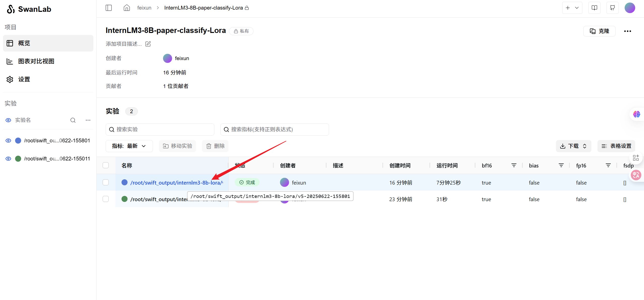Click the translate floating icon
Viewport: 644px width, 300px height.
[636, 175]
